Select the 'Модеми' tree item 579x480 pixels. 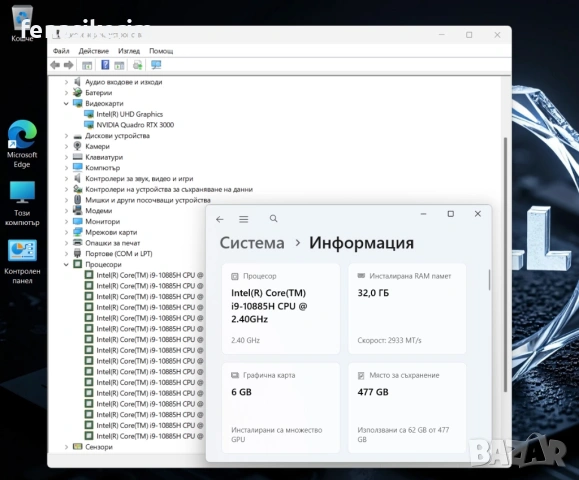click(99, 211)
